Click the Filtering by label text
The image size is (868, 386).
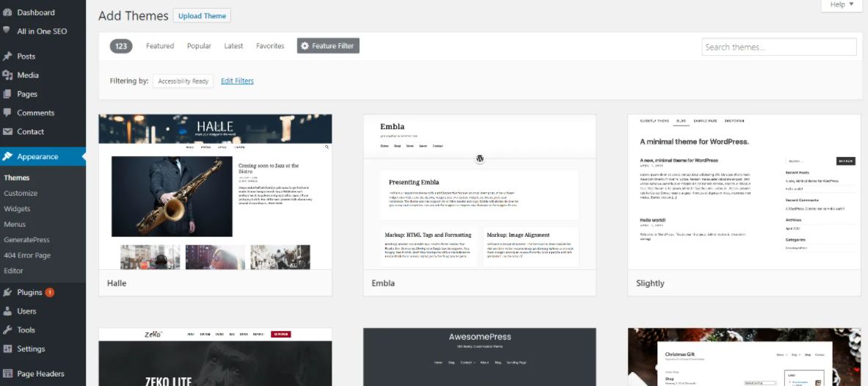[129, 81]
